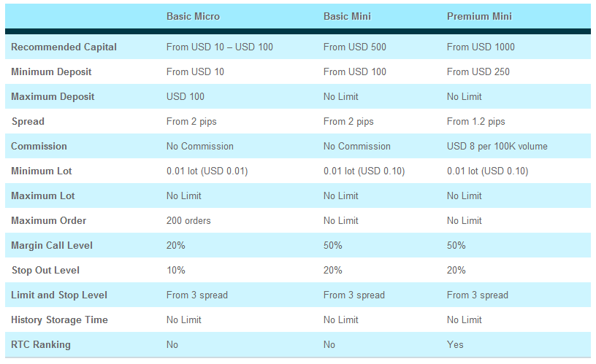596x364 pixels.
Task: Select the Recommended Capital row label
Action: 64,47
